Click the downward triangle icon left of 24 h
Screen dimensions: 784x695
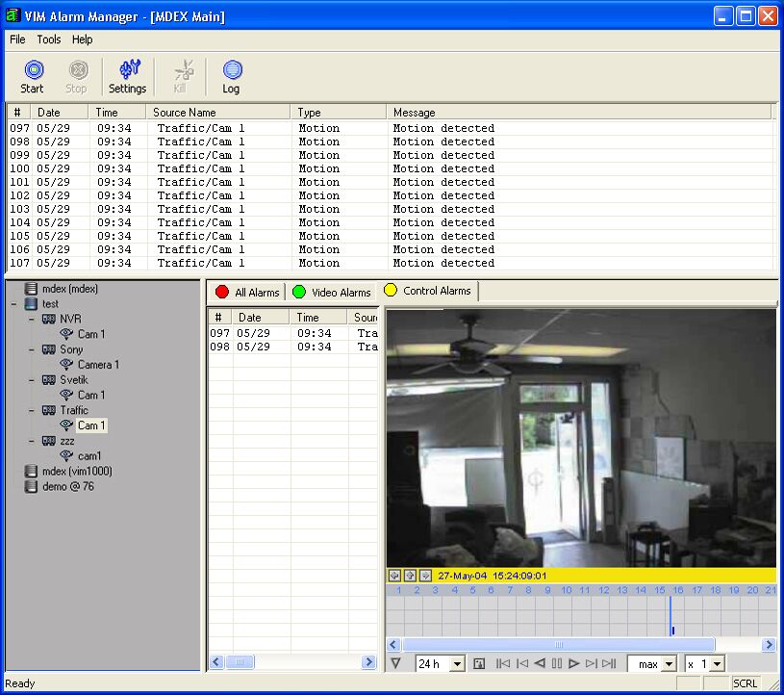(x=396, y=663)
